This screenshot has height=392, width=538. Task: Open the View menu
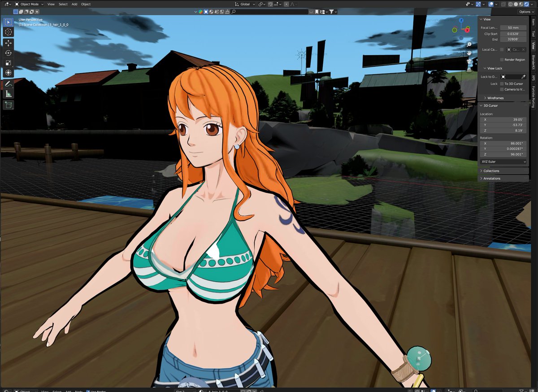pyautogui.click(x=51, y=4)
